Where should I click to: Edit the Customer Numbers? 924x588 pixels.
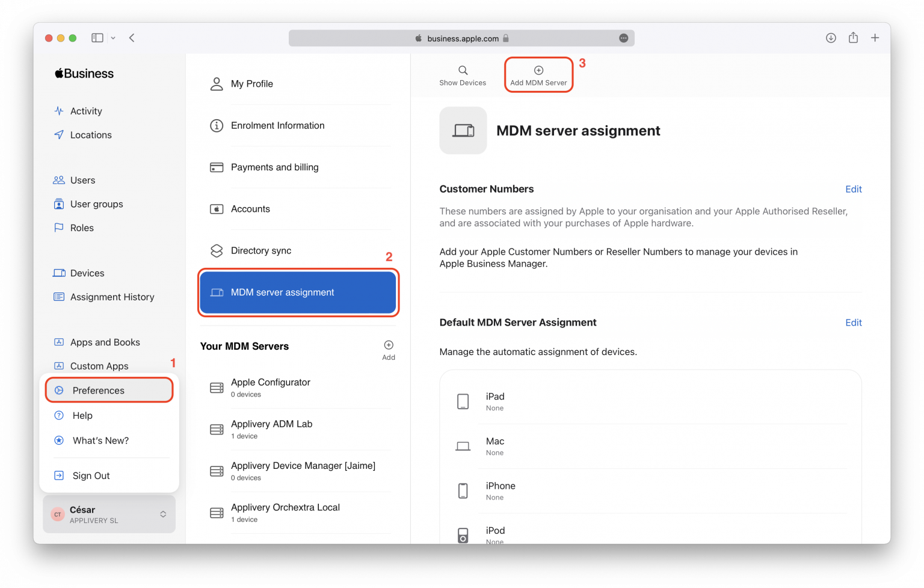(853, 189)
